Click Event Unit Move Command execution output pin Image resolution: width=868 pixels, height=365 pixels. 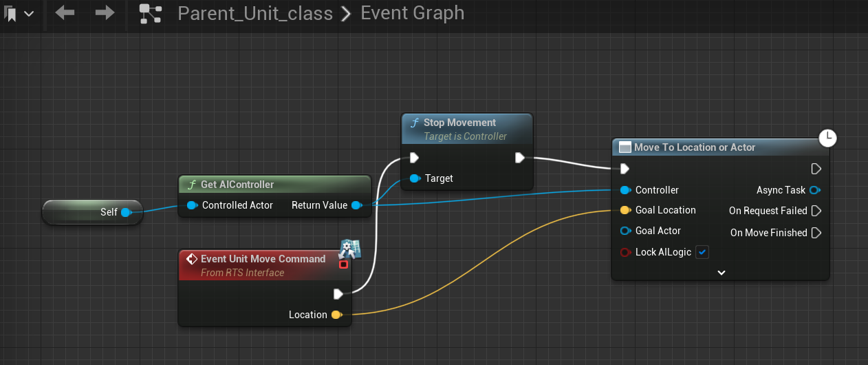tap(338, 294)
